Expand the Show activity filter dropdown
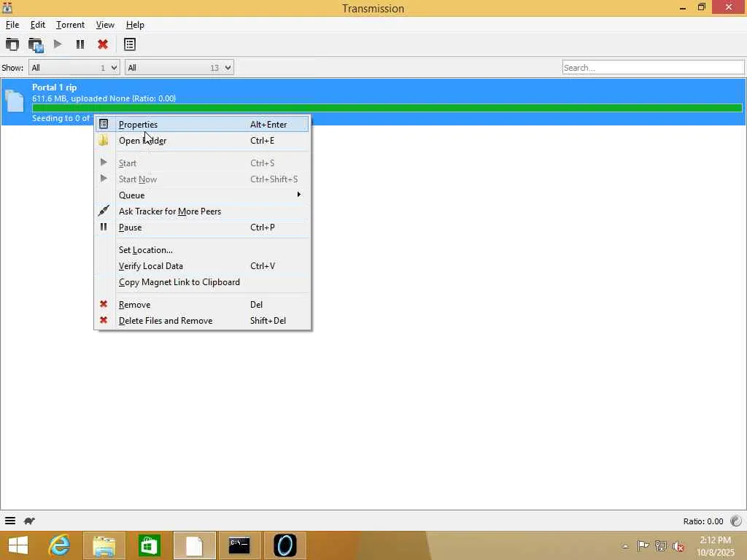This screenshot has width=747, height=560. (x=74, y=68)
